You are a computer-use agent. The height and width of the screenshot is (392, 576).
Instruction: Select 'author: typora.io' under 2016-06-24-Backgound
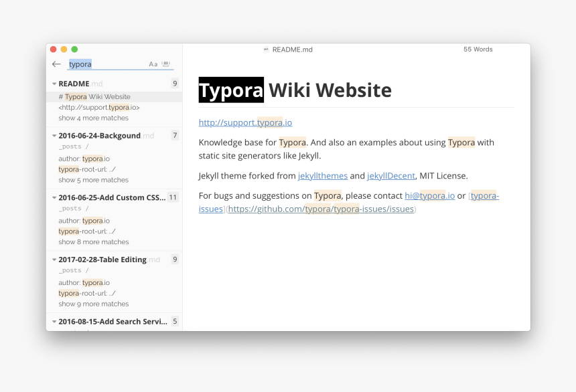84,159
